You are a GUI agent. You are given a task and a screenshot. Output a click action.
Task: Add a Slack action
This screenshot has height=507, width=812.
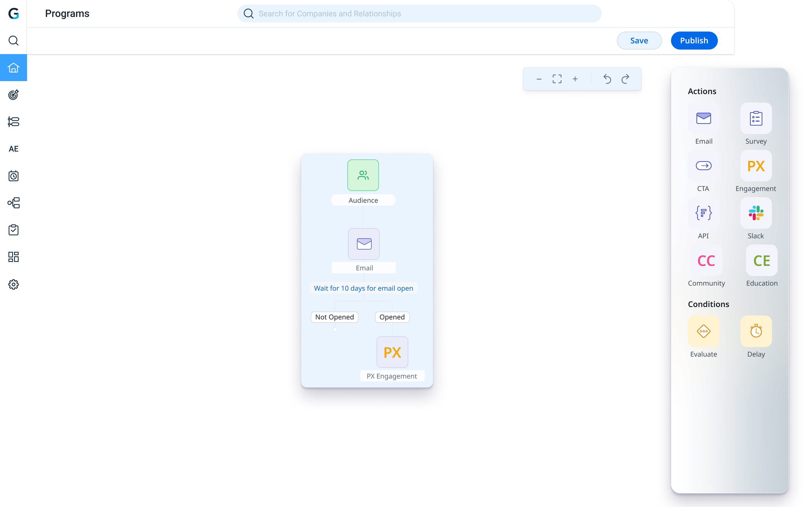pyautogui.click(x=756, y=213)
